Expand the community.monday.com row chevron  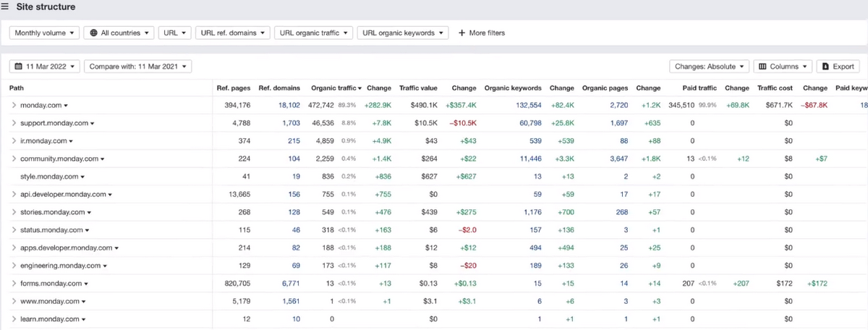pyautogui.click(x=13, y=158)
